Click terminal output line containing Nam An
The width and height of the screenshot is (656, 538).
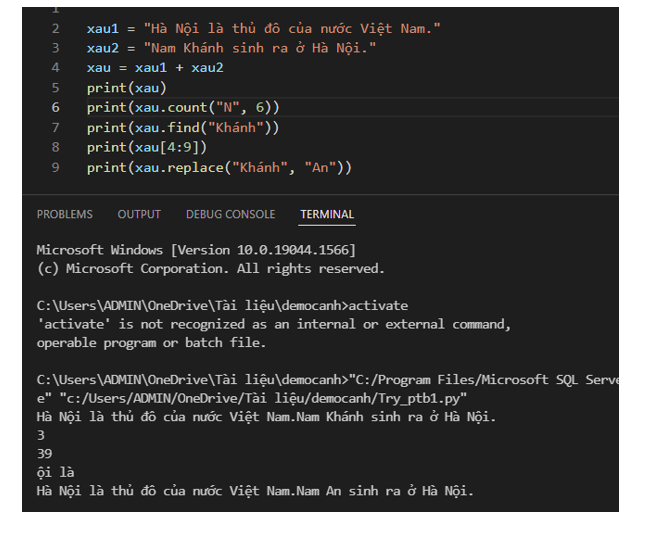[255, 491]
